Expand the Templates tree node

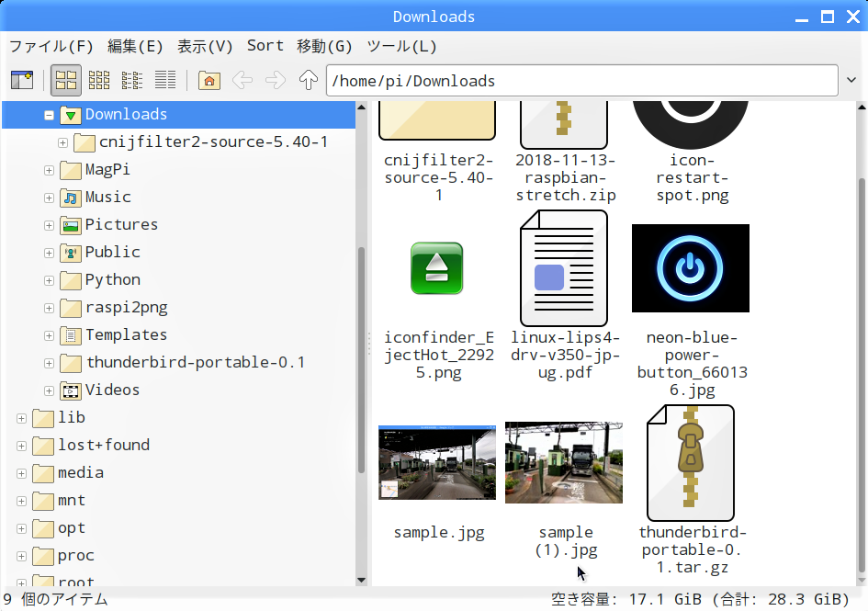[49, 335]
